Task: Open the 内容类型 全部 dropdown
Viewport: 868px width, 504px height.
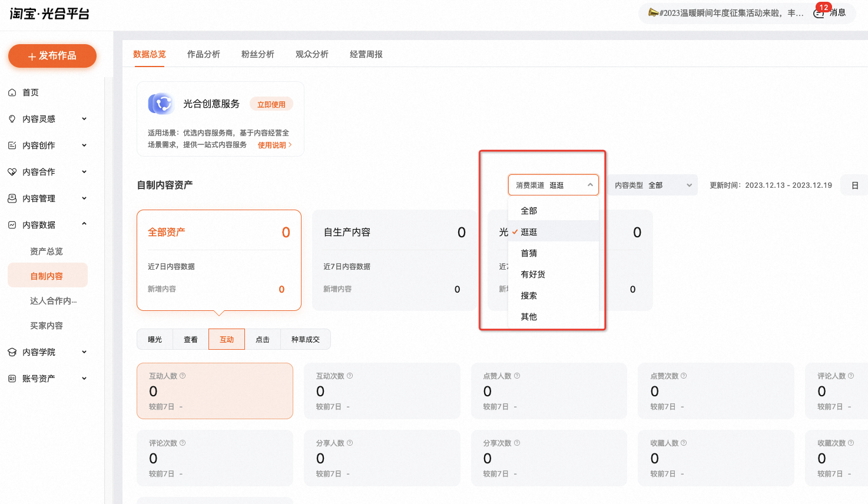Action: pyautogui.click(x=652, y=185)
